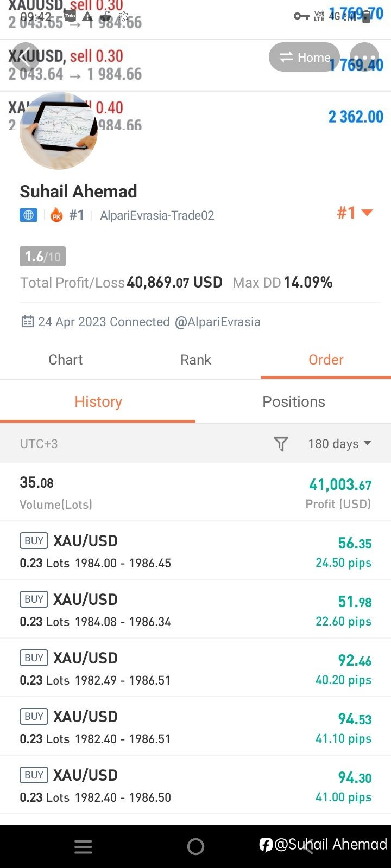Open the XAU/USD trade with 56.35 profit
Screen dimensions: 391x868
(x=195, y=551)
